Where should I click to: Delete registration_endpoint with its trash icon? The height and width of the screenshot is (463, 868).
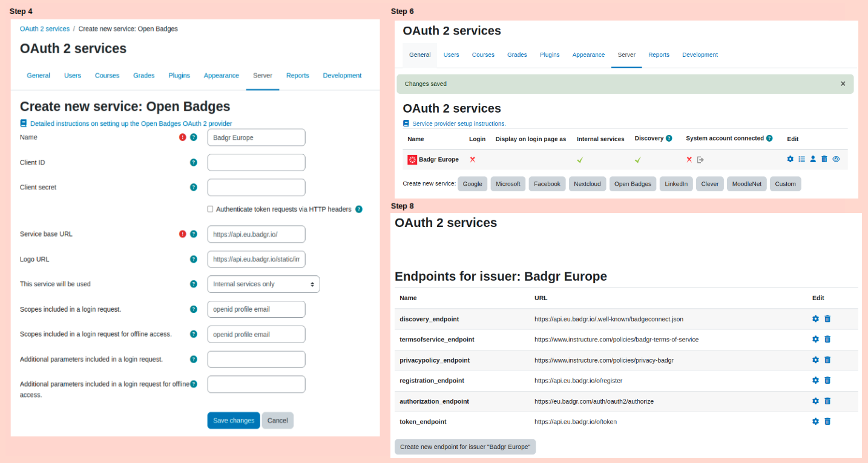(x=827, y=380)
